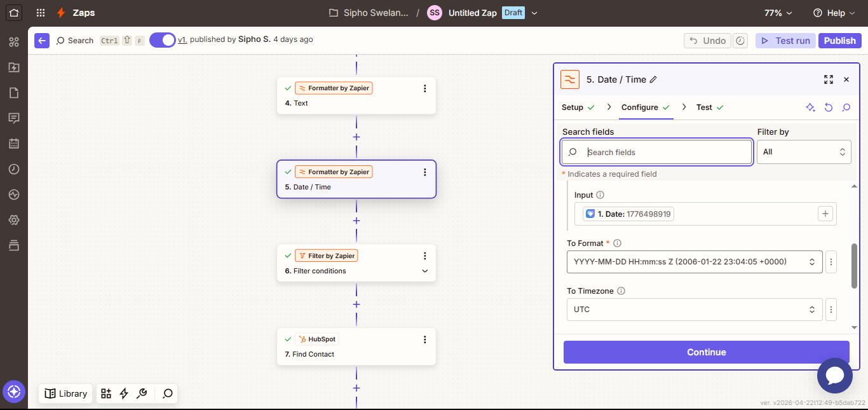Click the AI sparkle icon in panel
868x410 pixels.
click(810, 107)
